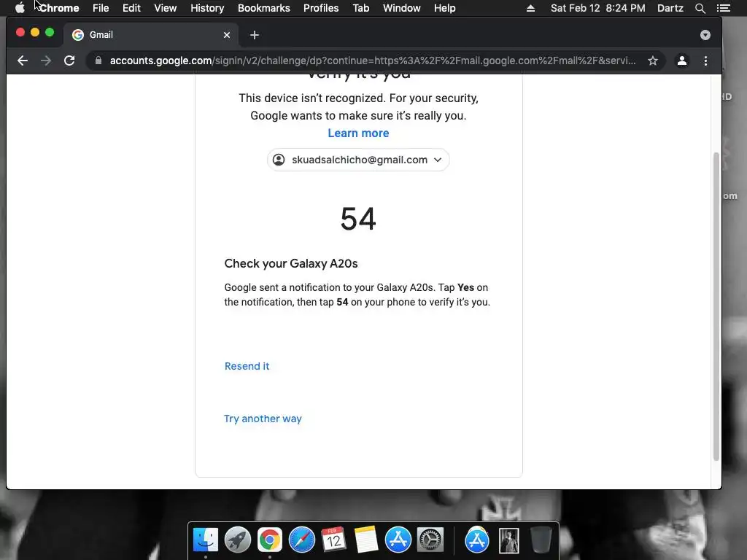Open Calendar from the Dock
747x560 pixels.
[333, 540]
